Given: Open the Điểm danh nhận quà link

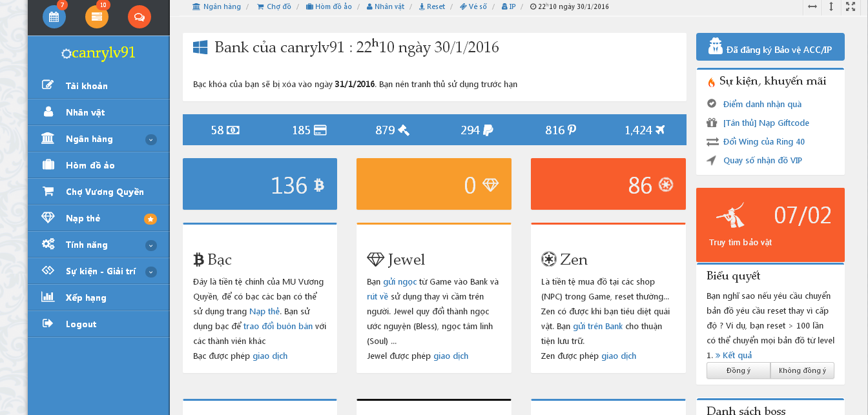Looking at the screenshot, I should 762,104.
